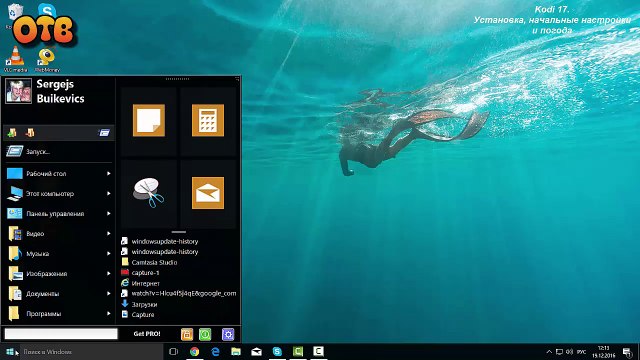
Task: Open the Документы folder item
Action: [x=58, y=293]
